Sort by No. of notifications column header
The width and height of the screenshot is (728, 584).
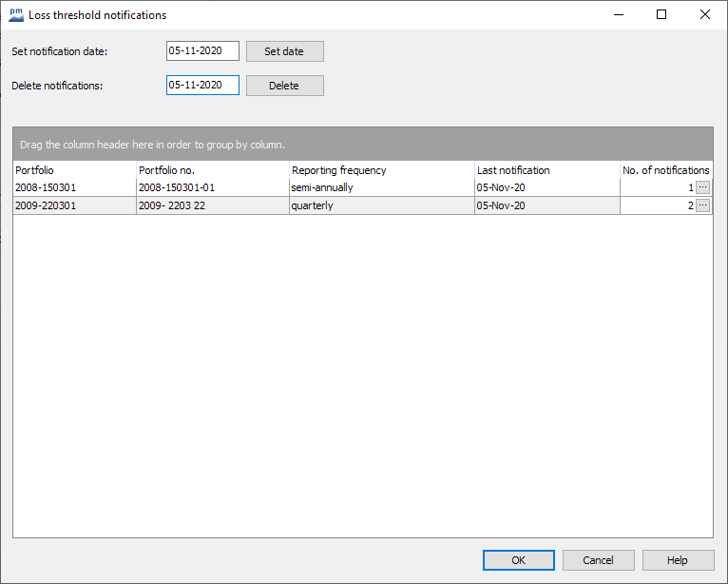[x=665, y=170]
